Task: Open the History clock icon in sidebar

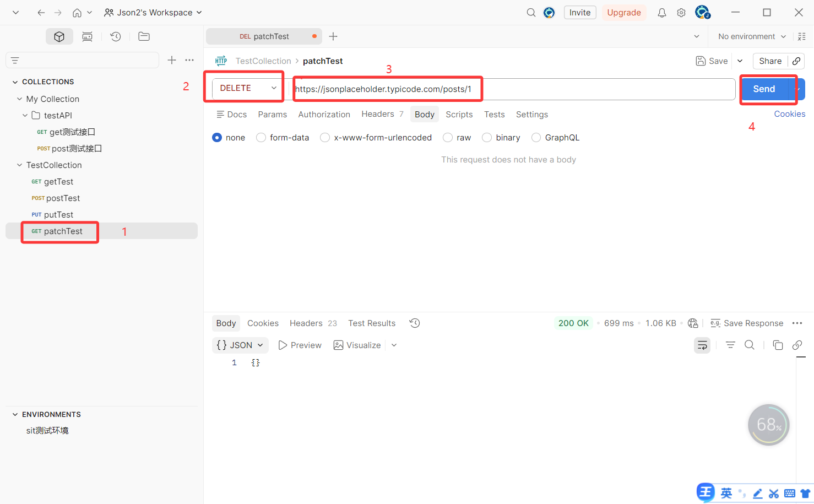Action: 116,36
